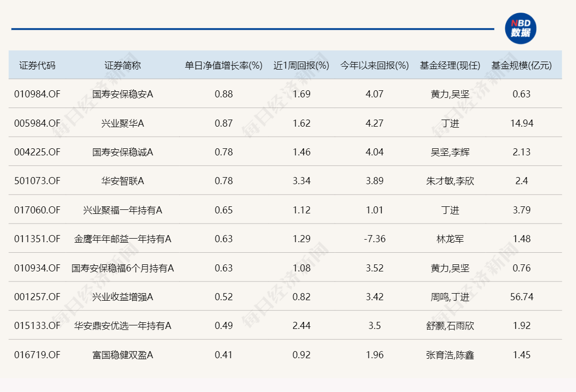Select fund size value 14.94
This screenshot has width=576, height=392.
pyautogui.click(x=521, y=123)
